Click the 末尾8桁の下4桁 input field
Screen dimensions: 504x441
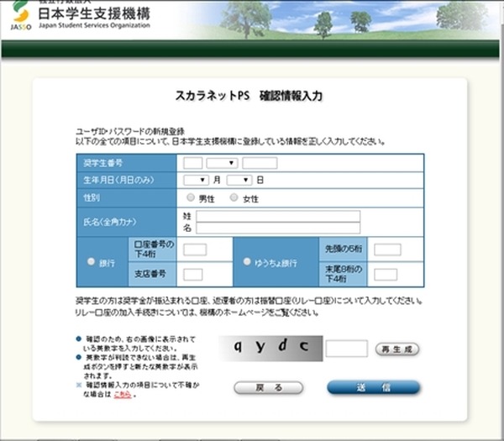pos(386,275)
